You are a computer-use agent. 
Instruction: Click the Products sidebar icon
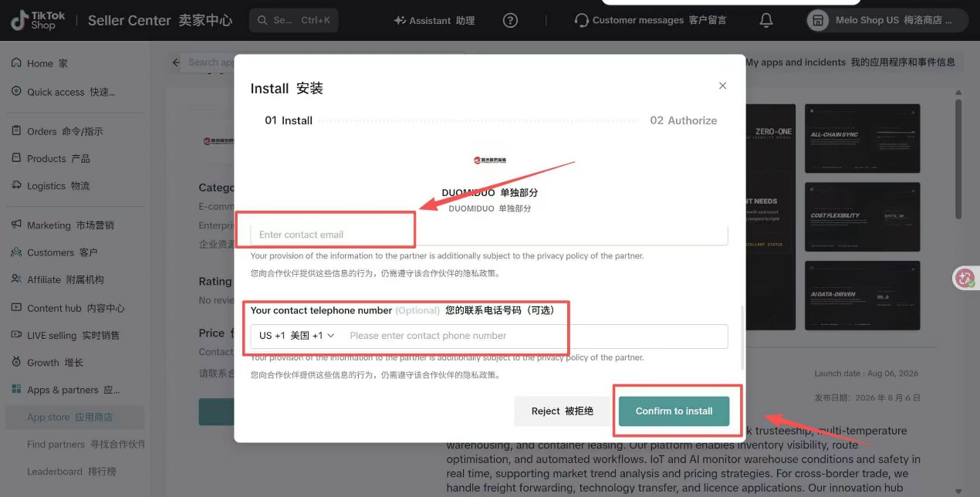tap(16, 158)
